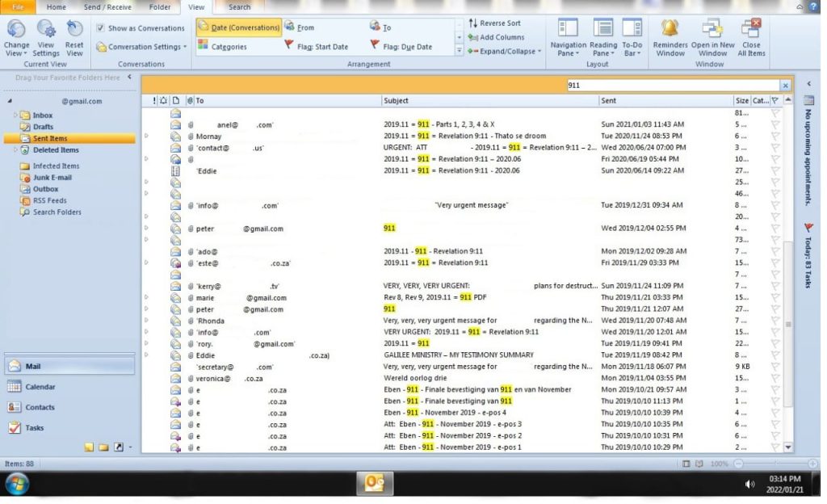Image resolution: width=827 pixels, height=504 pixels.
Task: Click Add Columns button
Action: (x=496, y=37)
